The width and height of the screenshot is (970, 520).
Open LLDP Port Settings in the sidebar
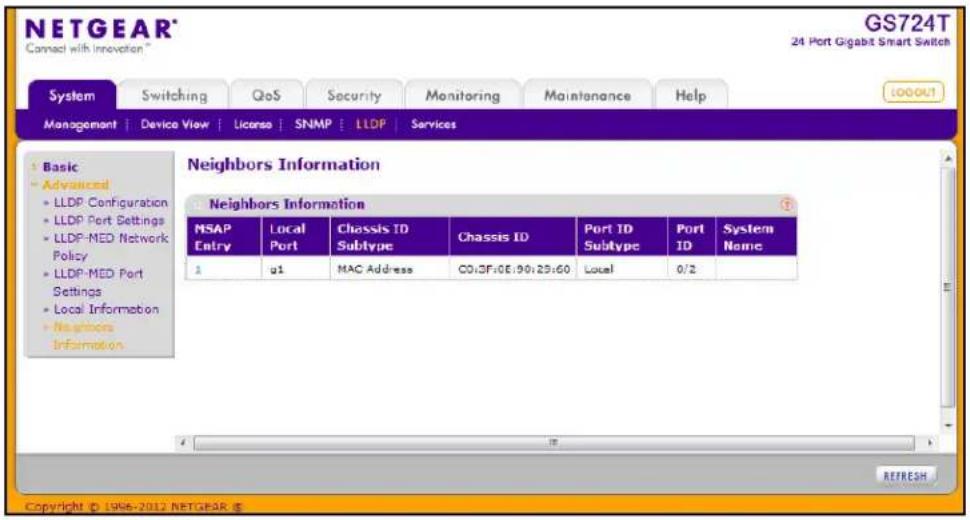[109, 220]
